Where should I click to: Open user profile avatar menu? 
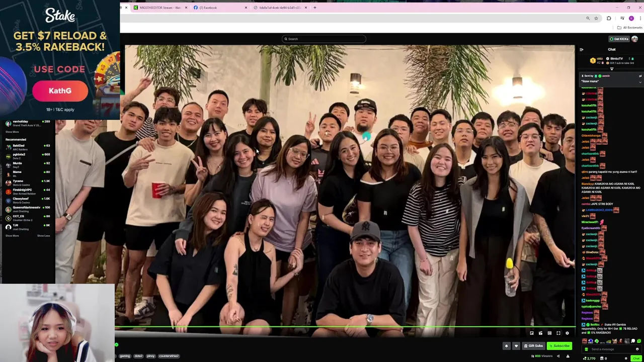tap(635, 39)
